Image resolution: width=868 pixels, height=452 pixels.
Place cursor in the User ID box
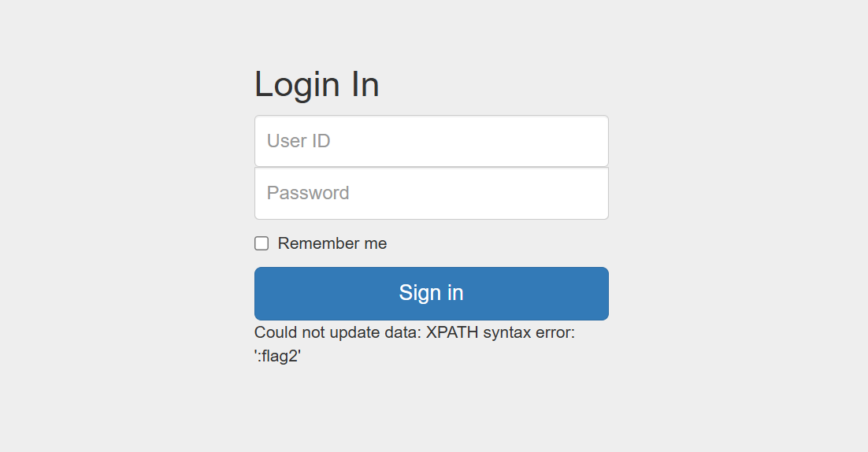point(431,141)
